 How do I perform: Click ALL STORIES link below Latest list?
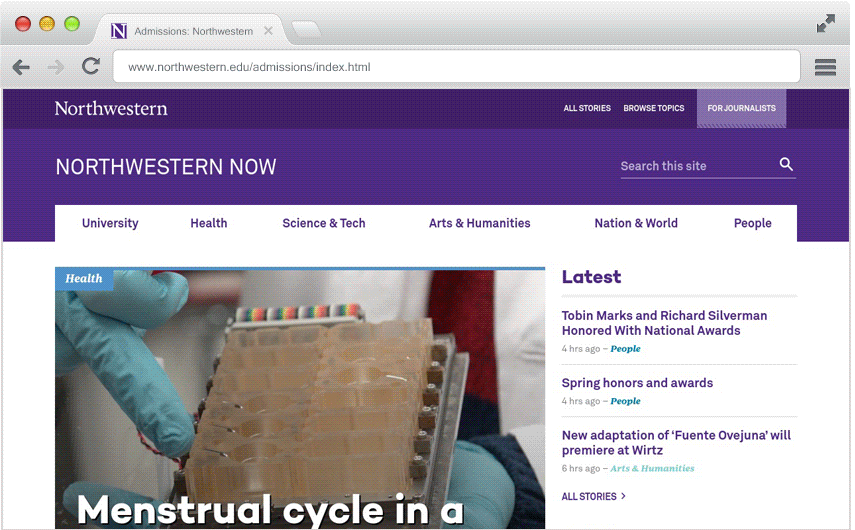point(589,496)
